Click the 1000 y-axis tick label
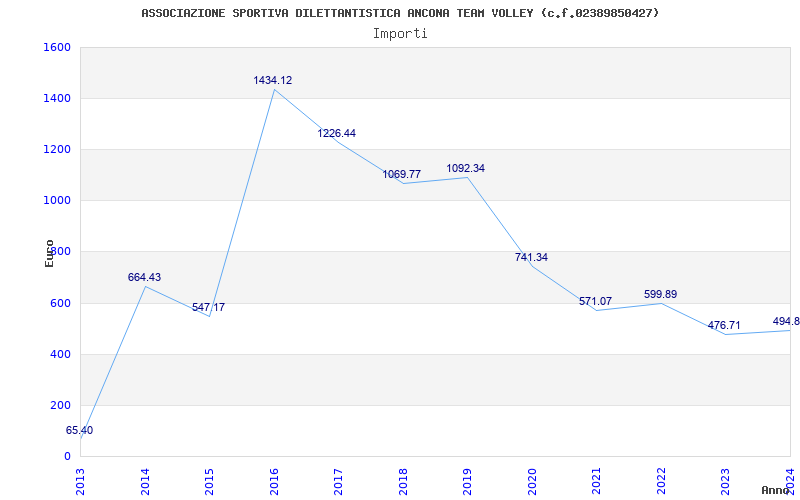Screen dimensions: 800x500 tap(57, 201)
